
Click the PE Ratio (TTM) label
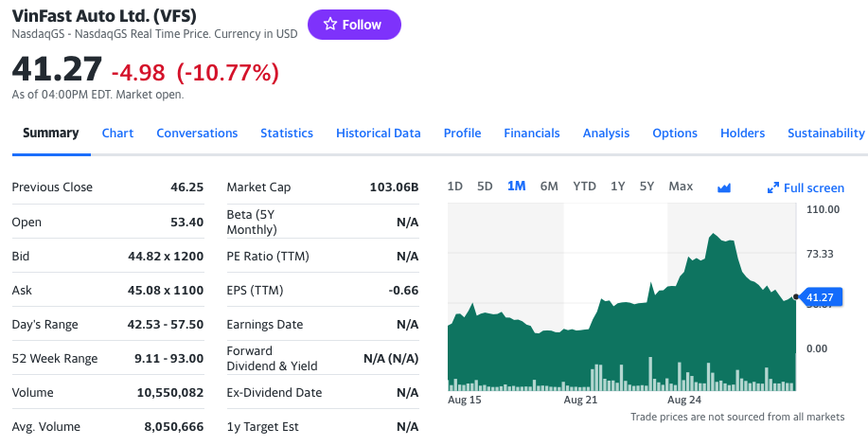[268, 256]
